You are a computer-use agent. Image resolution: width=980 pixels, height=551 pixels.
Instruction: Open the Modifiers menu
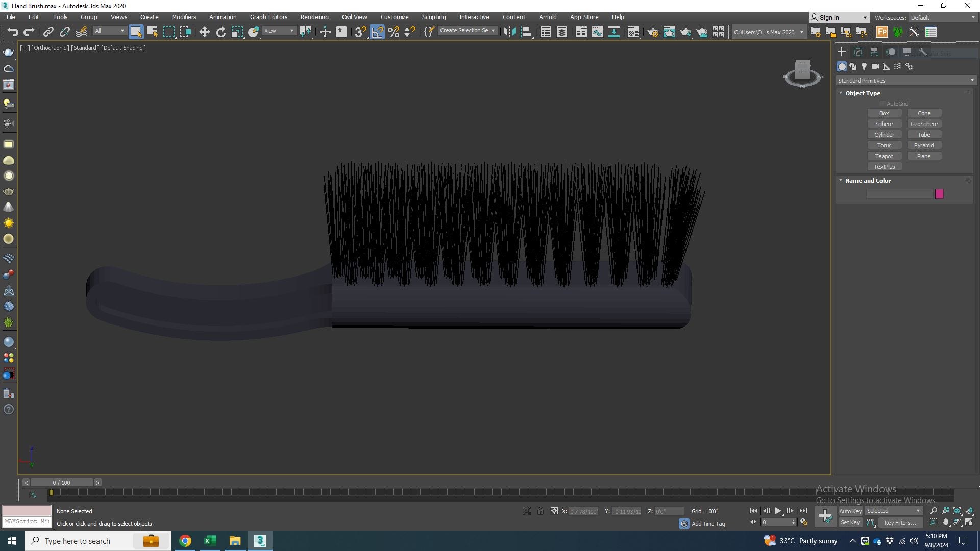tap(184, 17)
